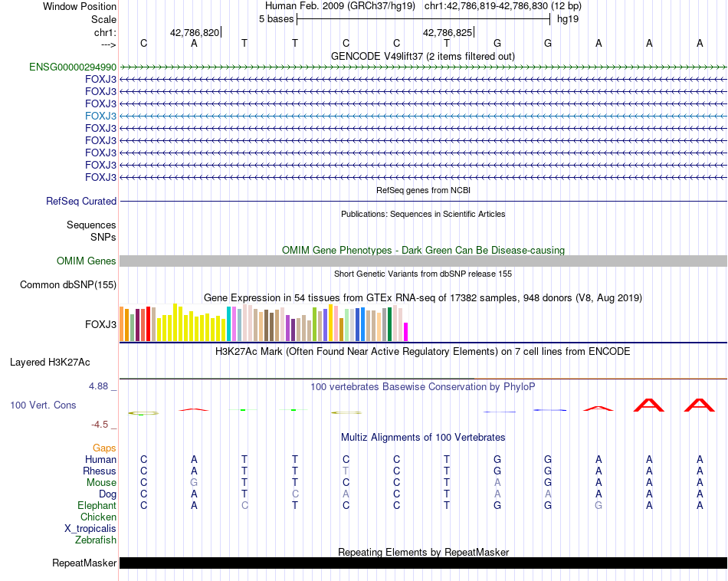Screen dimensions: 728x581
Task: Click the yellow conservation glyph under first base
Action: coord(143,413)
